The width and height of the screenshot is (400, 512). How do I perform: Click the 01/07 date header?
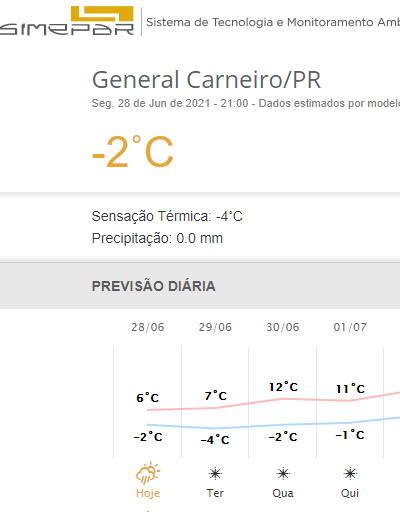(x=350, y=327)
